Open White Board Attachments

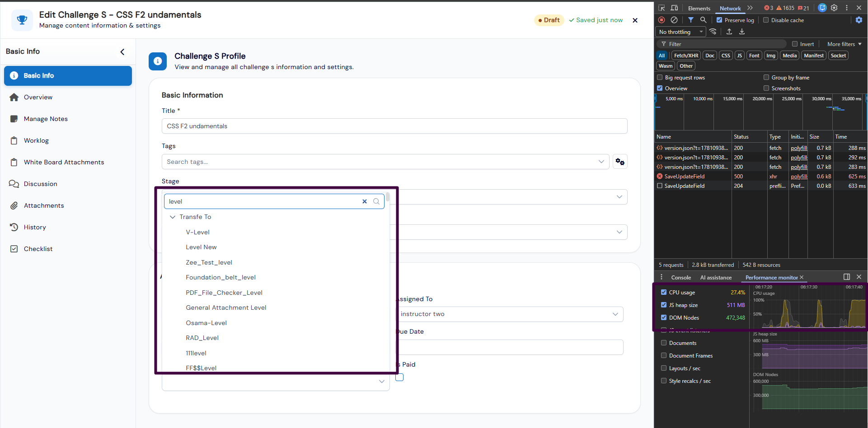tap(64, 162)
